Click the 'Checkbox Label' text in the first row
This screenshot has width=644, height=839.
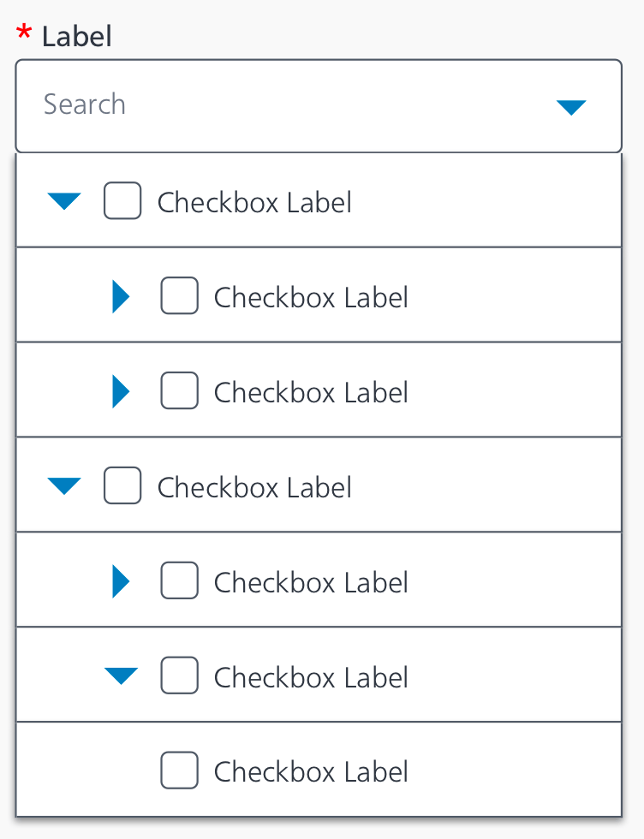click(x=254, y=203)
